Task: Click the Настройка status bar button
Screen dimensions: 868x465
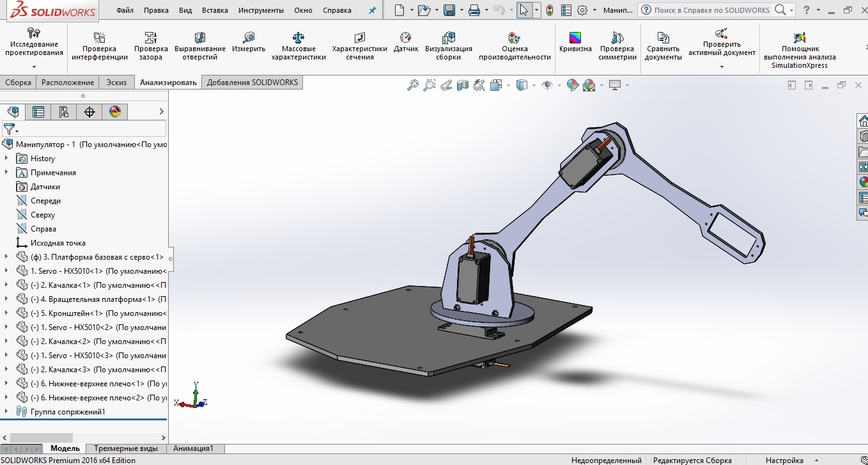Action: click(784, 460)
